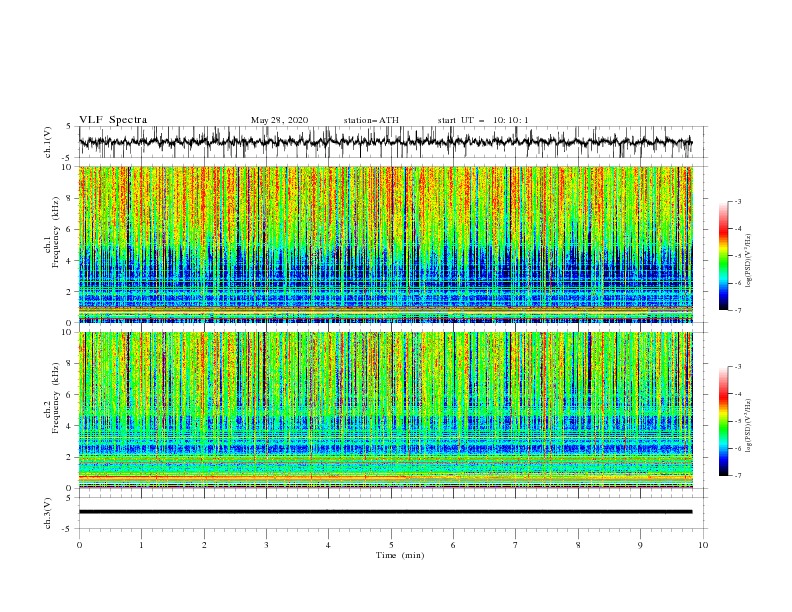Screen dimensions: 792x612
Task: Click the time axis tick label "10"
Action: coord(703,545)
